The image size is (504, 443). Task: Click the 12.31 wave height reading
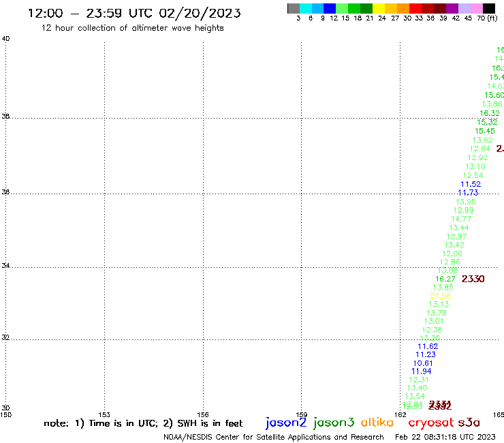[x=418, y=380]
